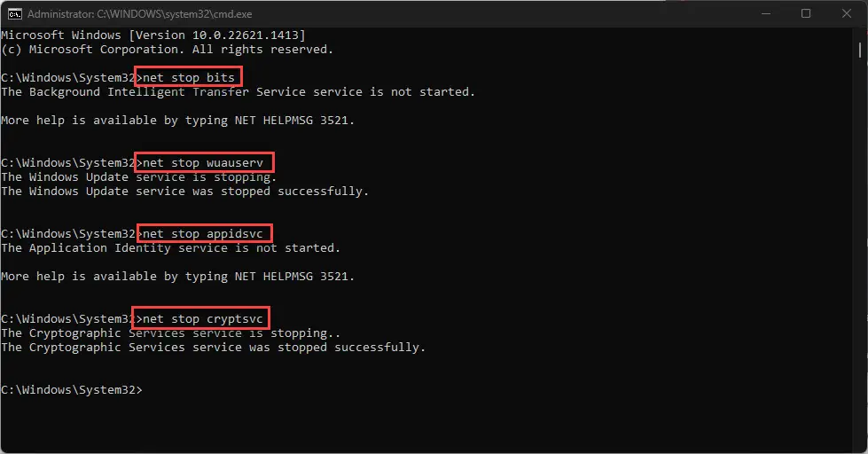Click the vertical scrollbar thumb

pos(860,50)
